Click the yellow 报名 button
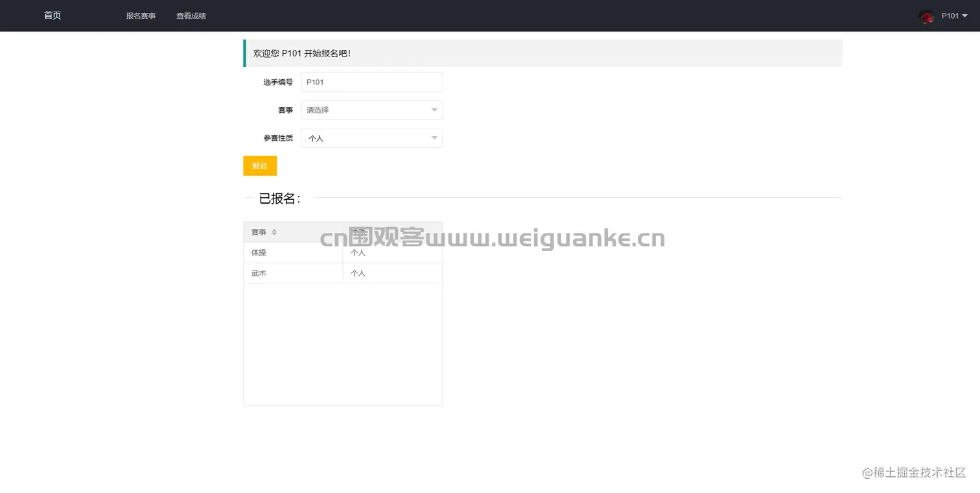The height and width of the screenshot is (493, 980). click(x=260, y=165)
